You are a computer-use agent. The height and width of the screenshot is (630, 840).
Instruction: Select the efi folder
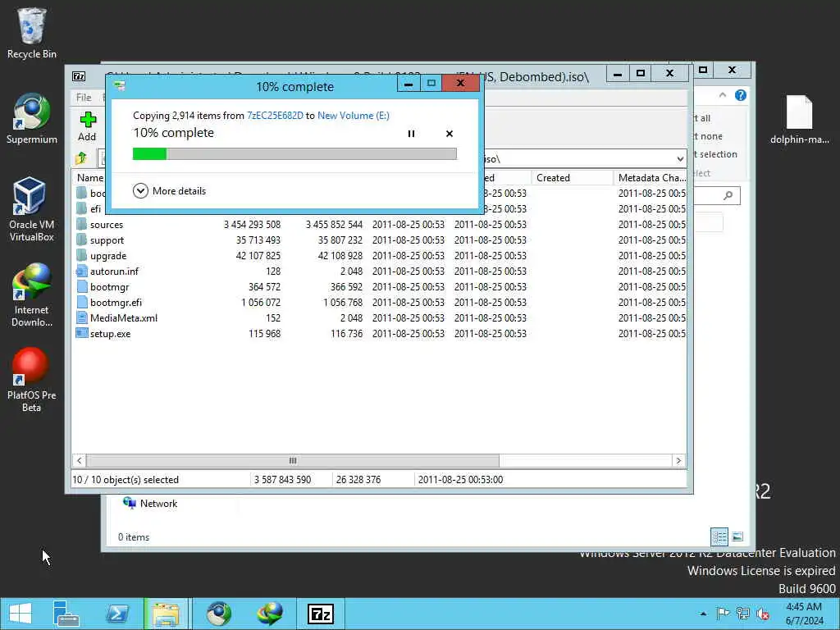click(x=95, y=209)
